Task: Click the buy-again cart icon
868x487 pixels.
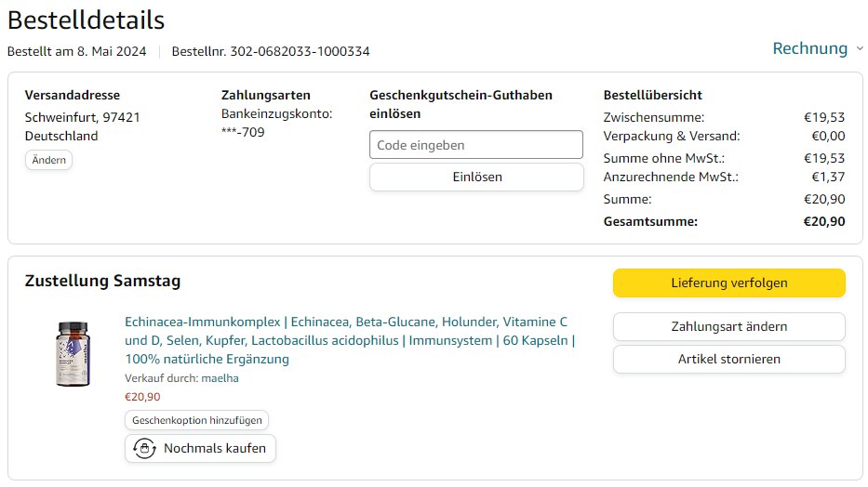Action: (x=144, y=448)
